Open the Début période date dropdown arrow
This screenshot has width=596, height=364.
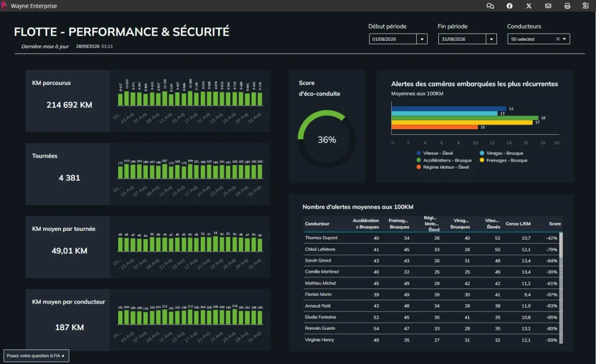point(422,39)
